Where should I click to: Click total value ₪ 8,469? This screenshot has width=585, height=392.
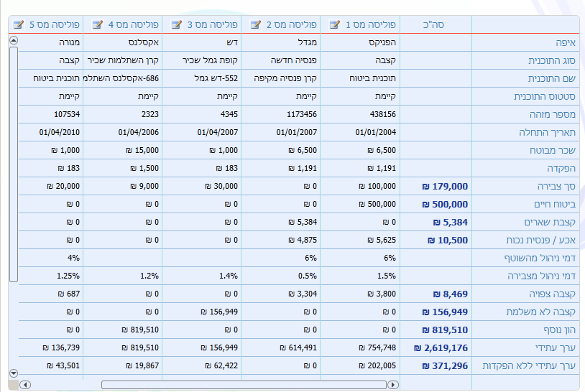tap(451, 294)
